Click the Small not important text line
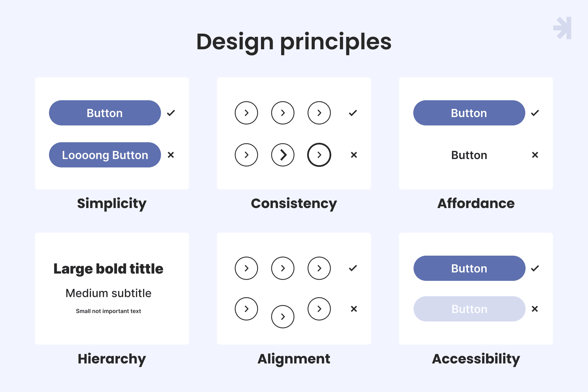 108,311
